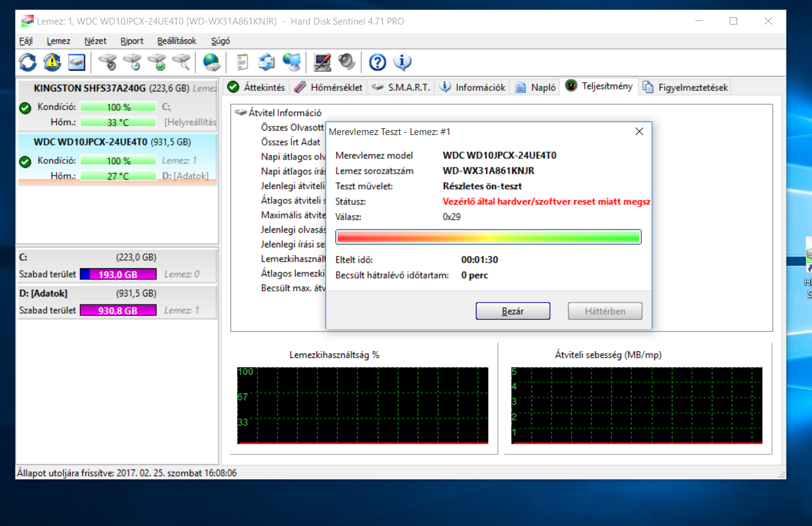Click red status text Vezérlő által hardver/szoftver reset
Viewport: 812px width, 526px height.
[547, 201]
